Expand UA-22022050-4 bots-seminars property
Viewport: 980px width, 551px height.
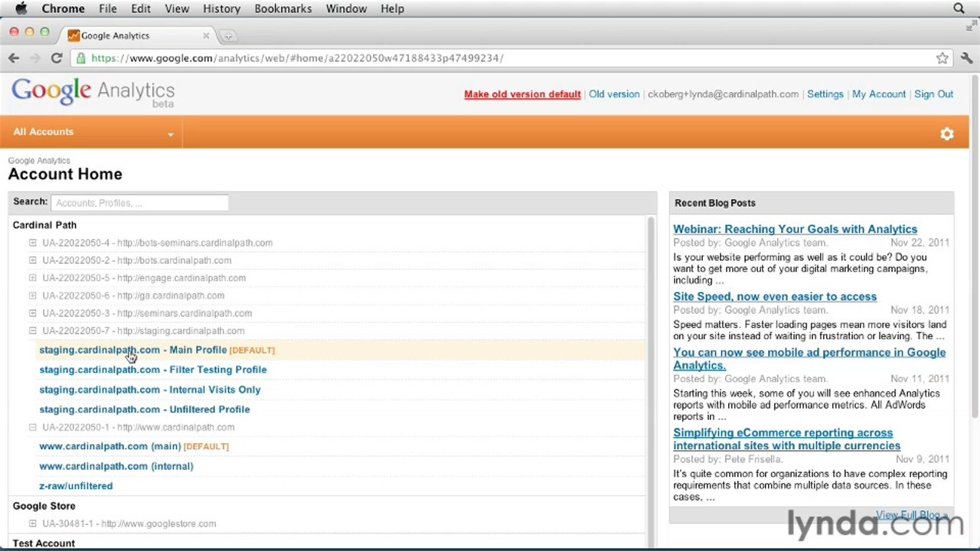tap(33, 243)
